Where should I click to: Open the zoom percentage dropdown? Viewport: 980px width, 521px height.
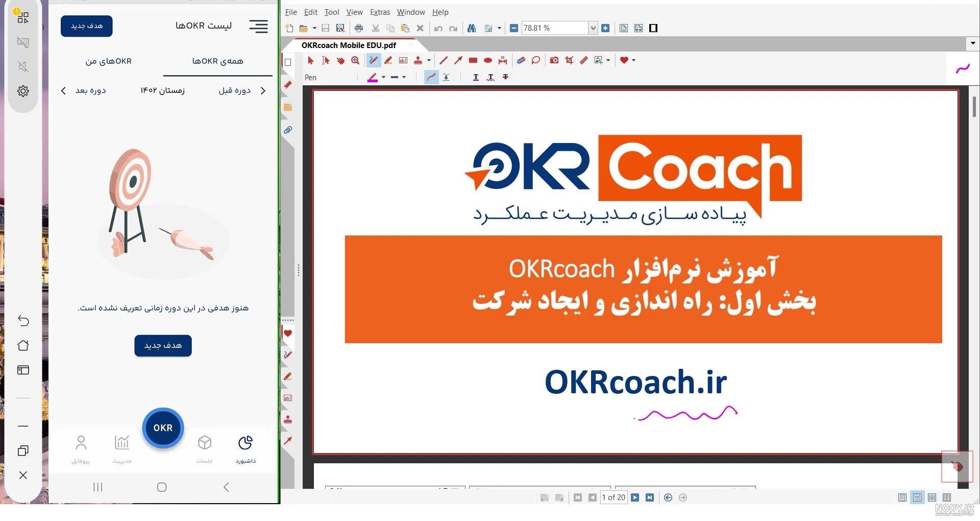coord(593,28)
